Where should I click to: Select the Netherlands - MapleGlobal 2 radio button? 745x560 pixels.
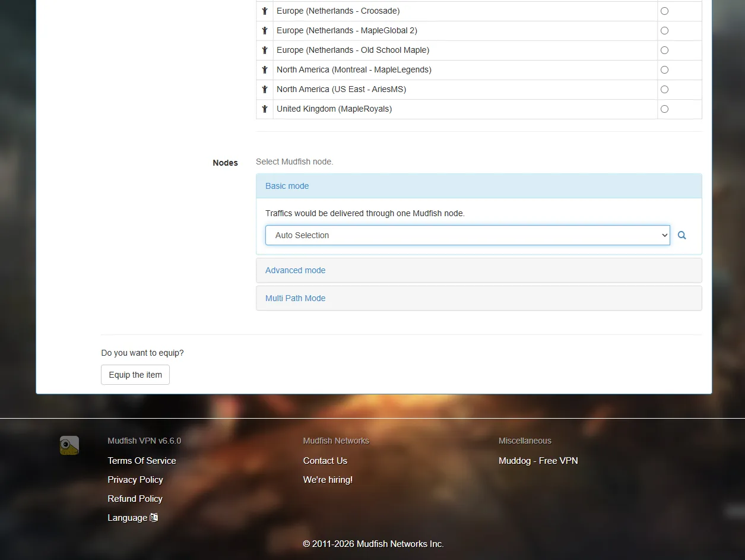click(664, 30)
